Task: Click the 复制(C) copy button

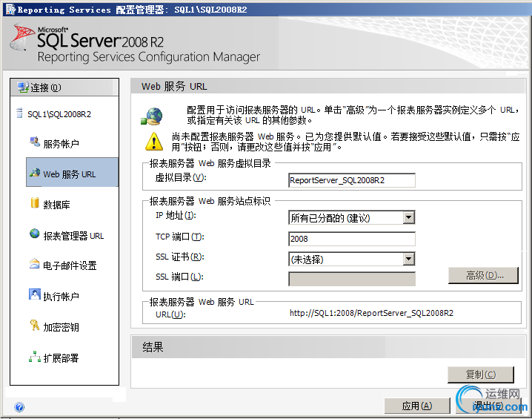Action: pyautogui.click(x=480, y=375)
